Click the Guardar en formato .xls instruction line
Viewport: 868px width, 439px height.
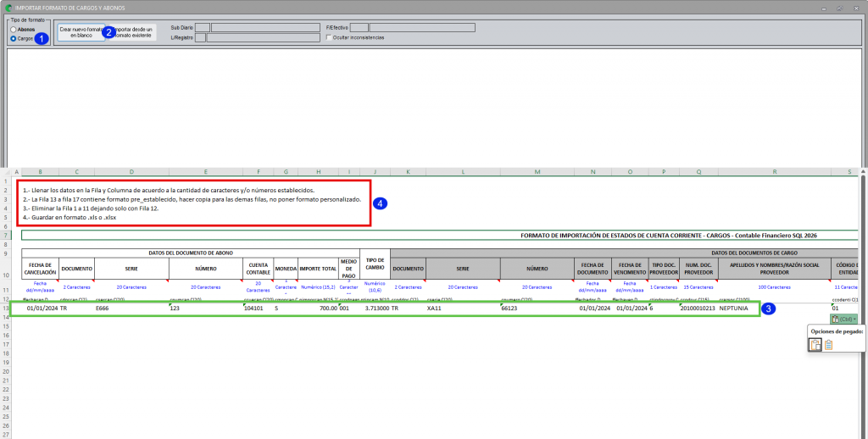(x=70, y=218)
